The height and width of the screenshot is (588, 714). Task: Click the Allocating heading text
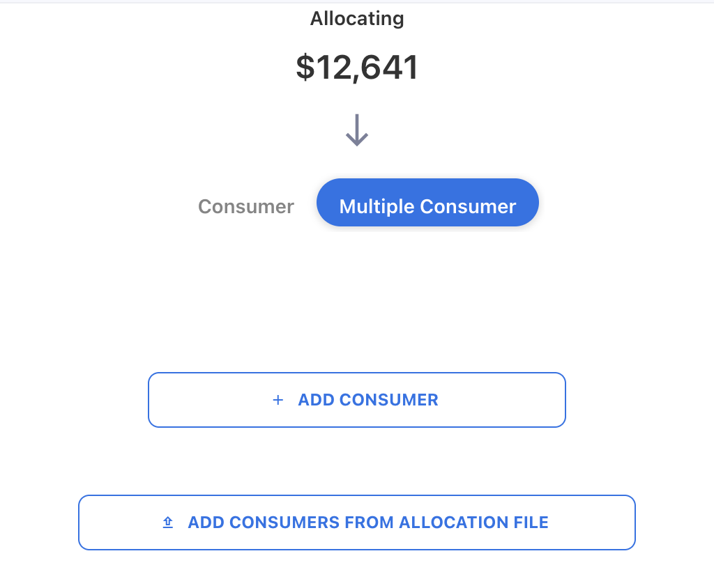click(x=357, y=19)
